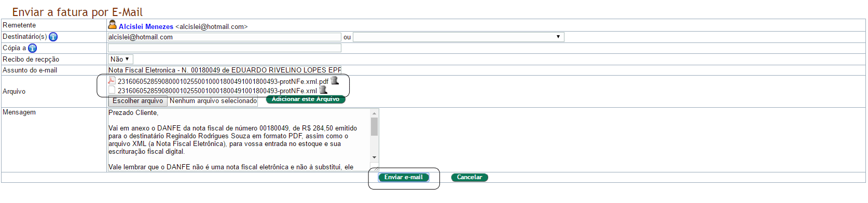Click the message scrollbar down arrow

(x=375, y=157)
